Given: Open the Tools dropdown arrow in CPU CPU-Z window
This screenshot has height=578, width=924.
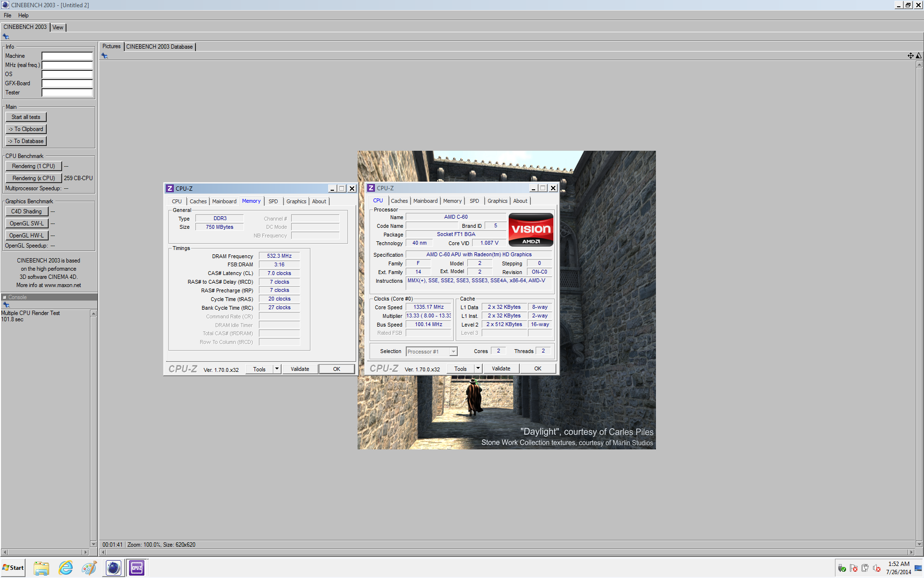Looking at the screenshot, I should point(478,368).
